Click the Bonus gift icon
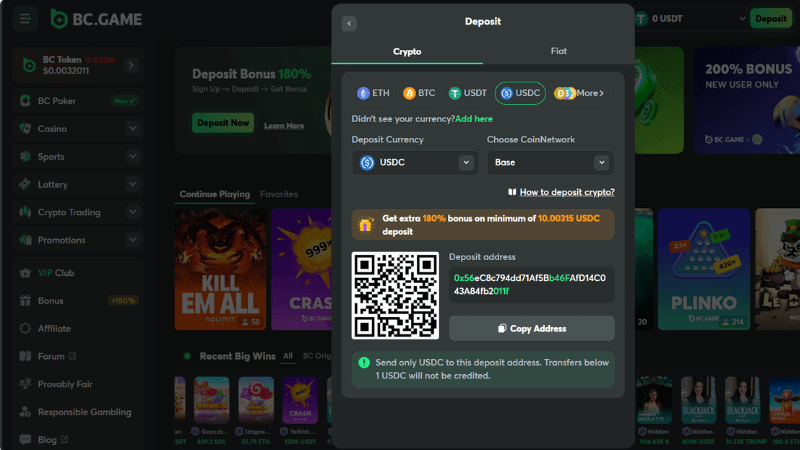Image resolution: width=800 pixels, height=450 pixels. (25, 301)
